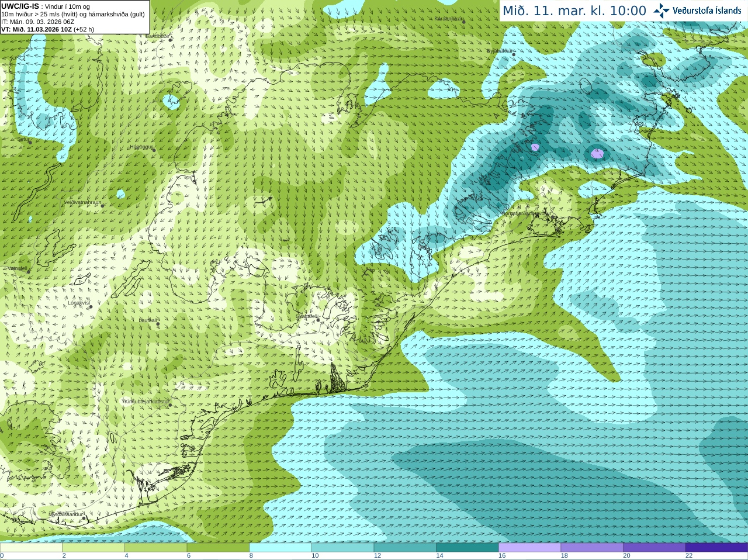The width and height of the screenshot is (748, 560).
Task: Click the 14–16 m/s dark teal legend swatch
Action: pos(467,548)
